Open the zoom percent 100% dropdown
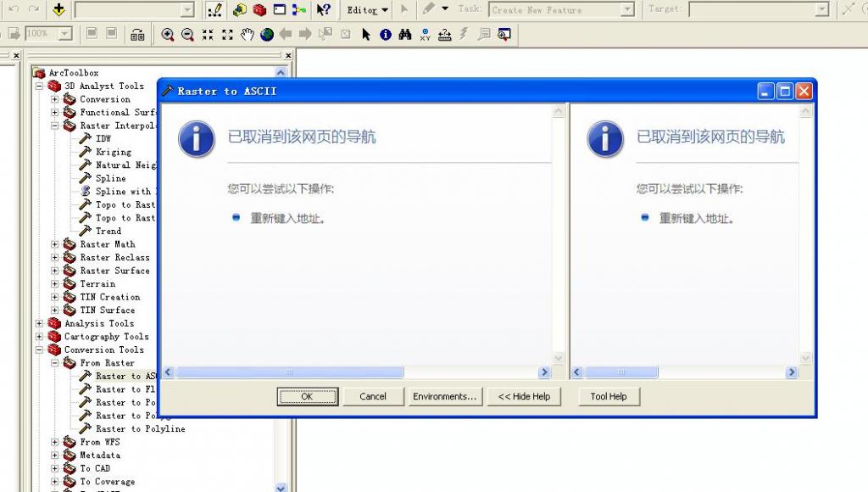This screenshot has height=492, width=868. (x=65, y=34)
